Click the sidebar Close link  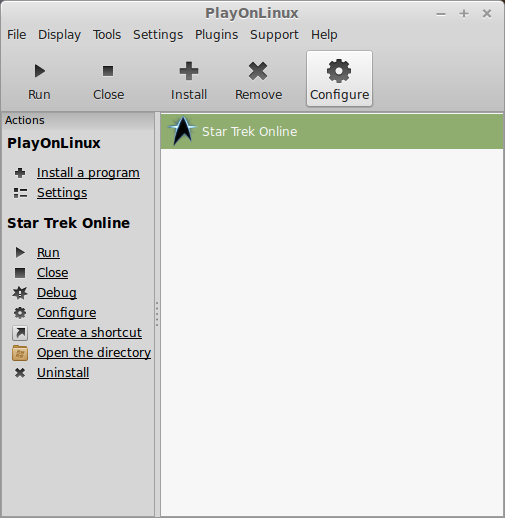(x=53, y=273)
